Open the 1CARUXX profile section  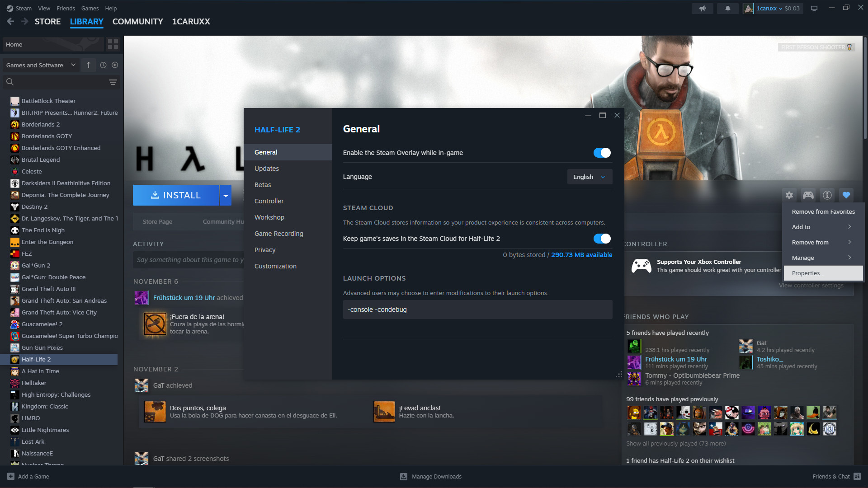click(x=191, y=21)
